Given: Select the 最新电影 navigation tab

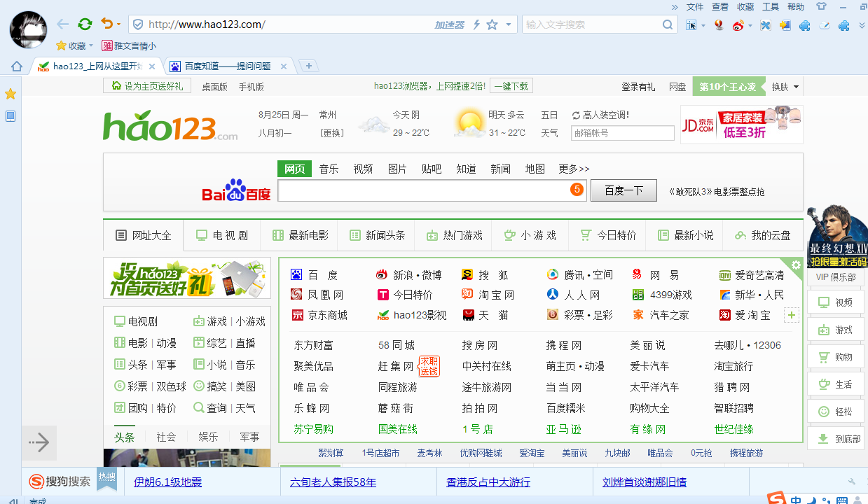Looking at the screenshot, I should 300,235.
